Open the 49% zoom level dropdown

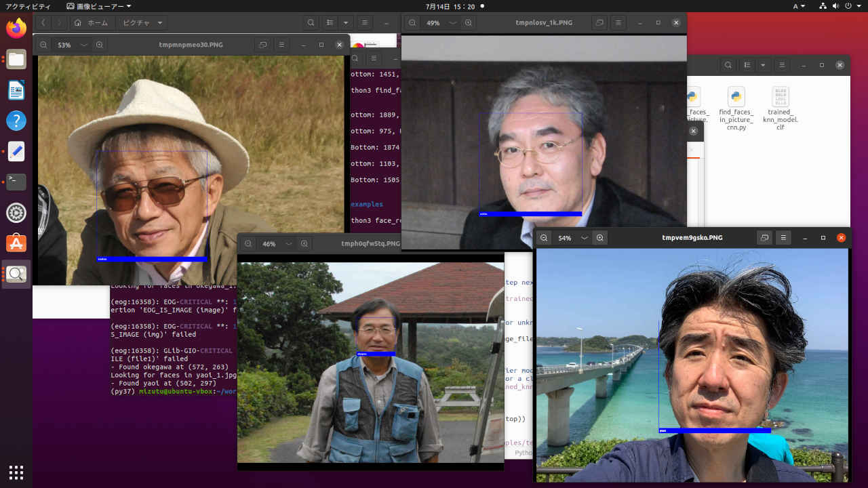[452, 23]
